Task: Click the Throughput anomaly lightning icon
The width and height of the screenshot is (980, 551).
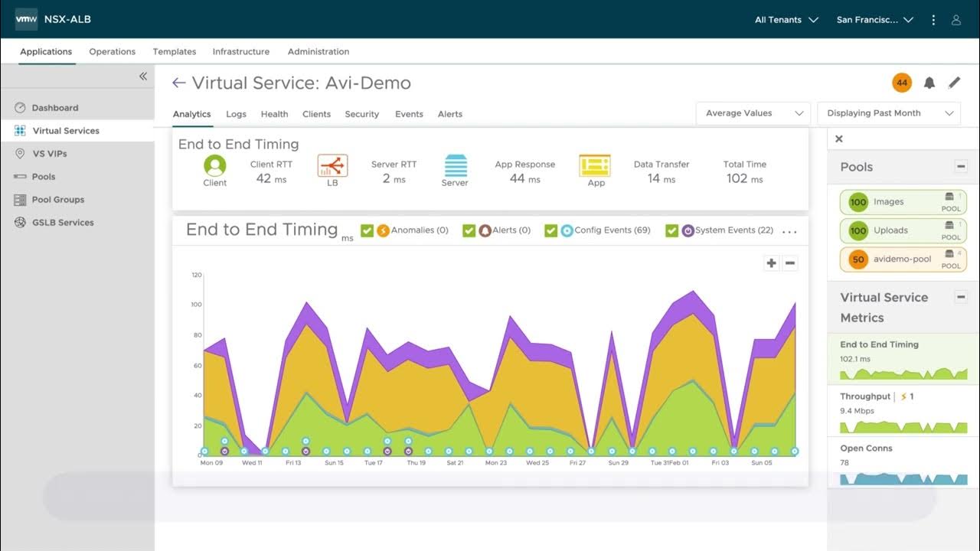Action: [903, 396]
